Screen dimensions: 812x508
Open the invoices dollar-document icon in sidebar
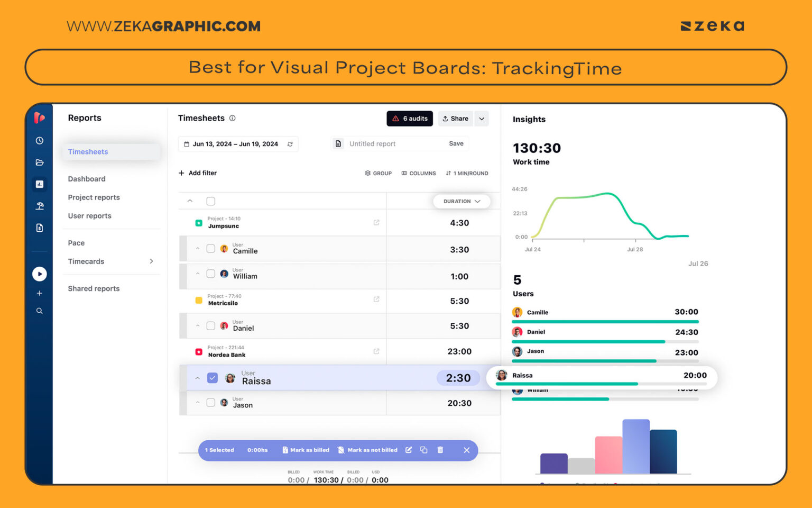40,228
